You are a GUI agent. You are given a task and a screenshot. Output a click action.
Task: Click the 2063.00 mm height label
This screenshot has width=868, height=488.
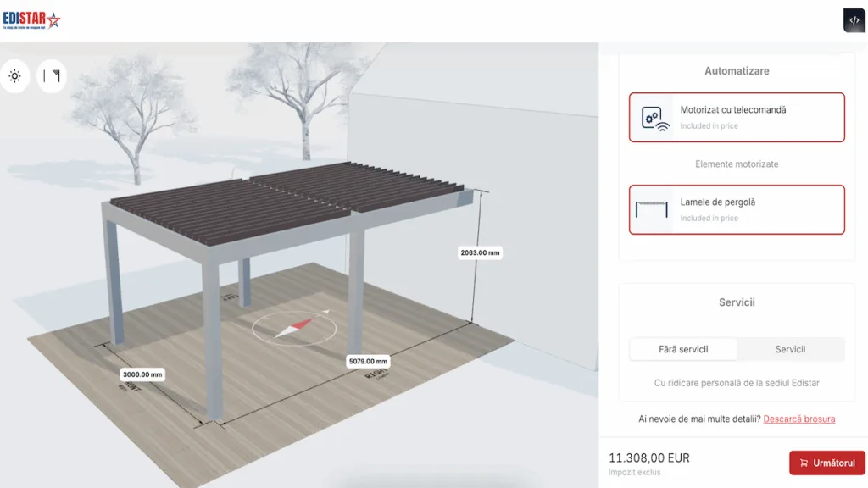pyautogui.click(x=481, y=252)
